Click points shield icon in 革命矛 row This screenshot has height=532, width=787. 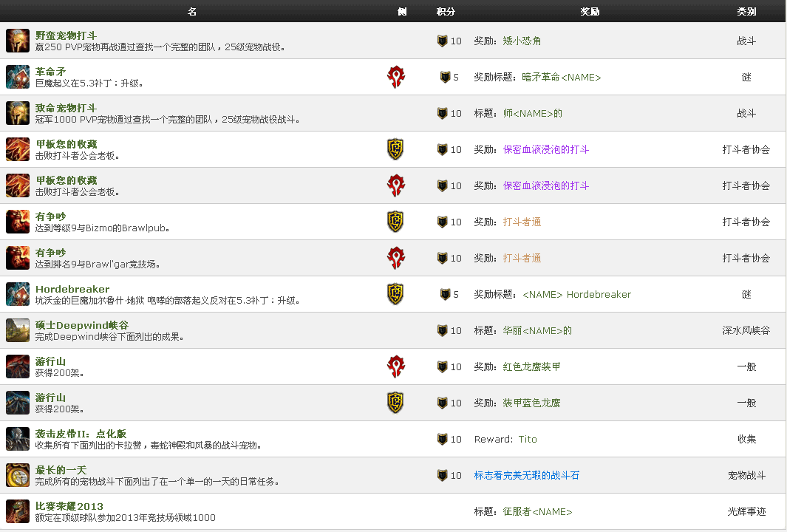(445, 77)
